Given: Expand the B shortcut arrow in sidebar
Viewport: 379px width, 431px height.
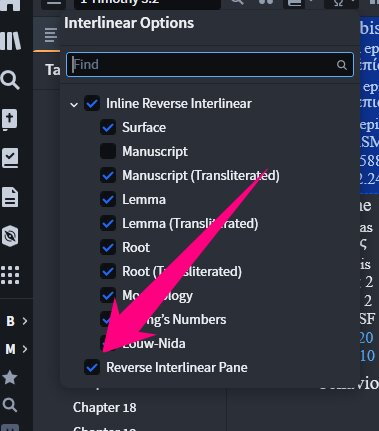Looking at the screenshot, I should [25, 321].
